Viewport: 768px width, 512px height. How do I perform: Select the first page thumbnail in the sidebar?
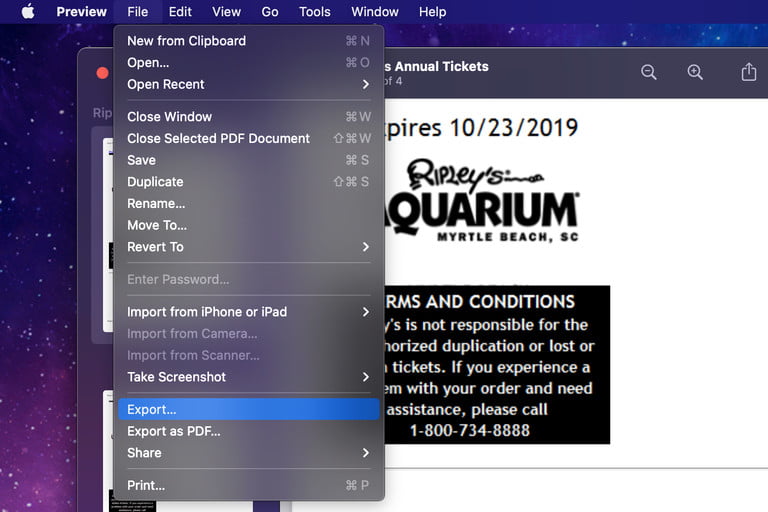click(108, 235)
